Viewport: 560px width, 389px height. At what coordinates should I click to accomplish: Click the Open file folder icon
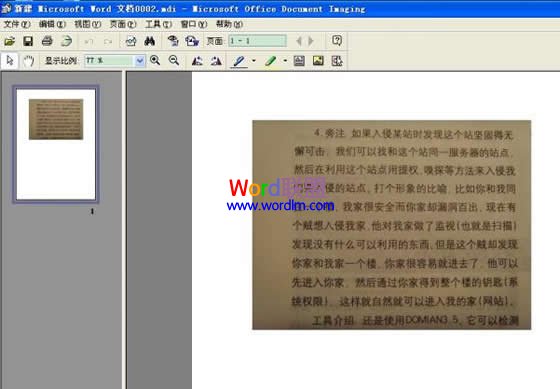click(x=10, y=41)
